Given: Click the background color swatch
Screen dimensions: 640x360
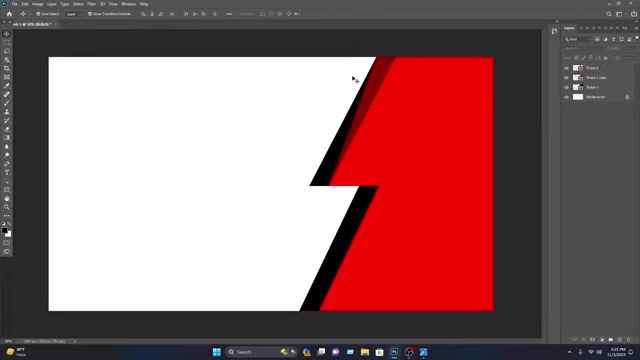Looking at the screenshot, I should tap(9, 235).
